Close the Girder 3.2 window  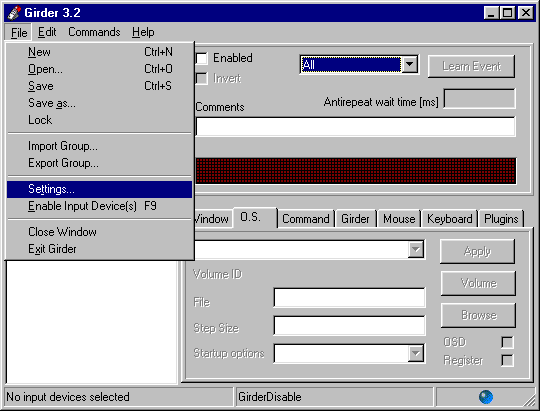click(x=526, y=13)
